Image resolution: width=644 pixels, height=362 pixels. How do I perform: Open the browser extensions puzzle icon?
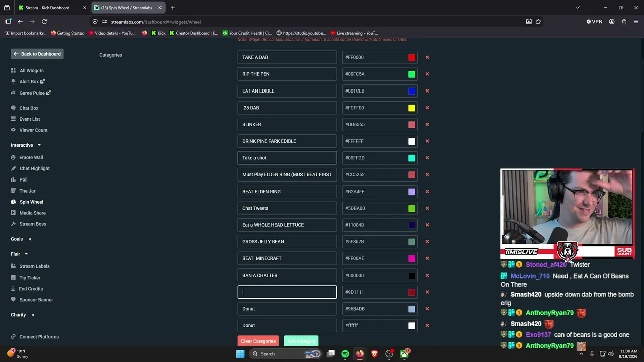[x=624, y=22]
